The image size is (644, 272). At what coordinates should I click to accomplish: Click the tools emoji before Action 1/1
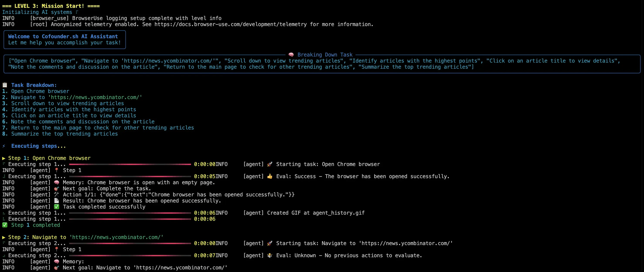pos(57,195)
